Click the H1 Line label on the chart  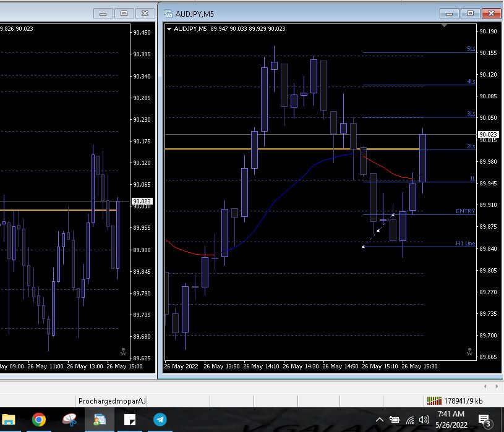click(x=465, y=244)
